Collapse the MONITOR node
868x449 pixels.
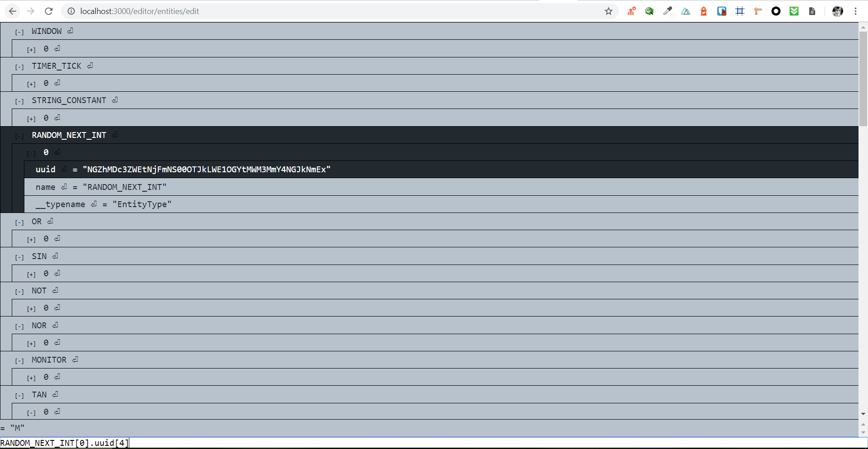pyautogui.click(x=19, y=361)
